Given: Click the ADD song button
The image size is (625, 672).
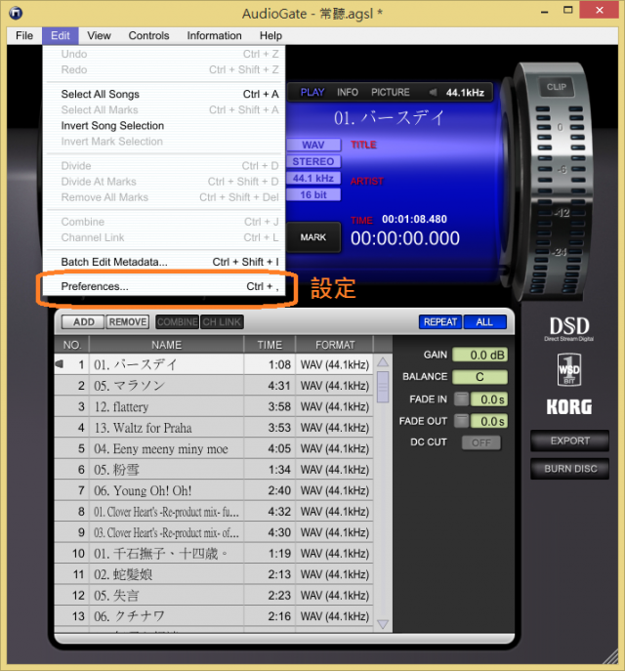Looking at the screenshot, I should click(x=84, y=322).
